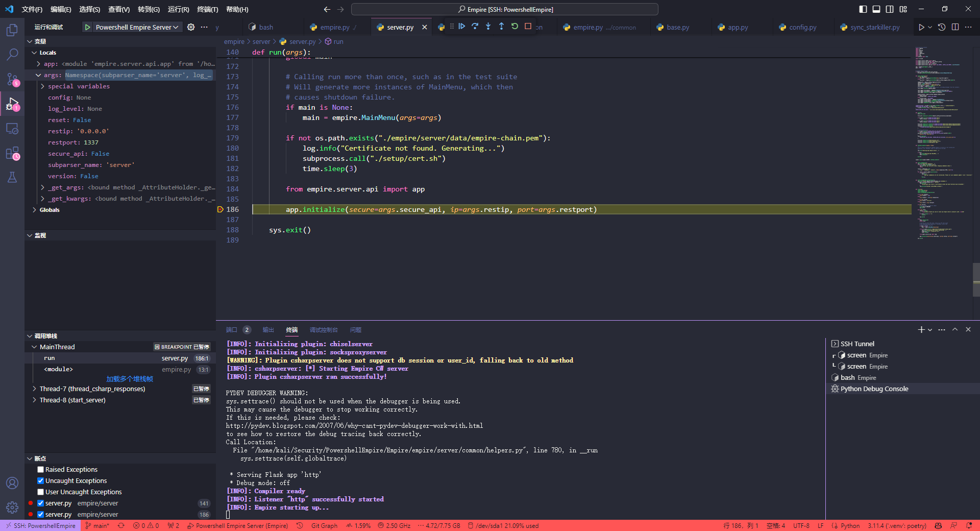Disable the server.py line 141 breakpoint

pos(40,503)
